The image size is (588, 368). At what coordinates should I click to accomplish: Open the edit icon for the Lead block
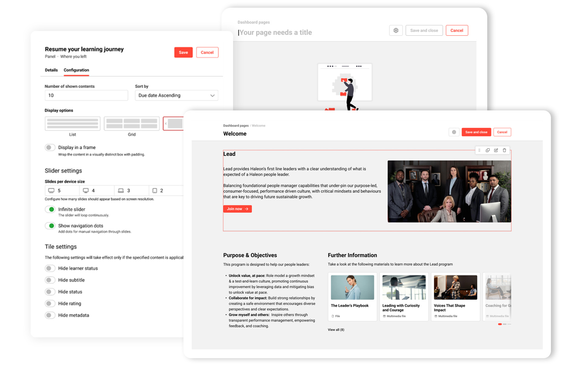click(496, 150)
